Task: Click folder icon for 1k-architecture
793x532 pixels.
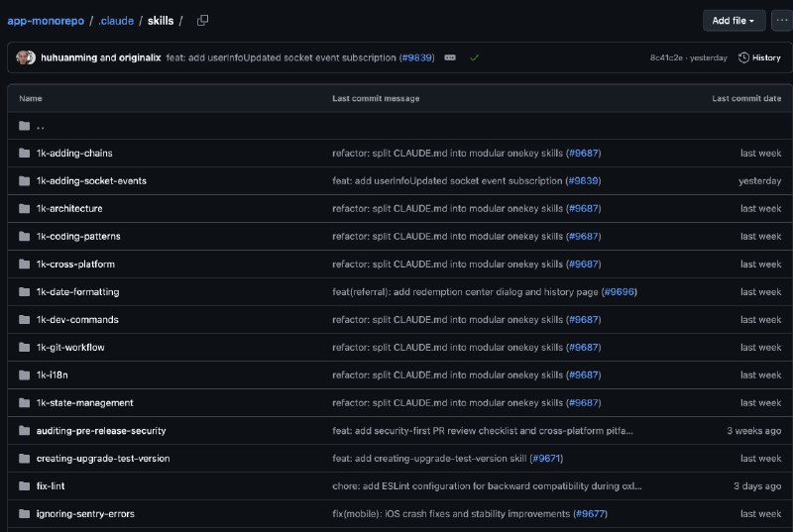Action: (x=24, y=208)
